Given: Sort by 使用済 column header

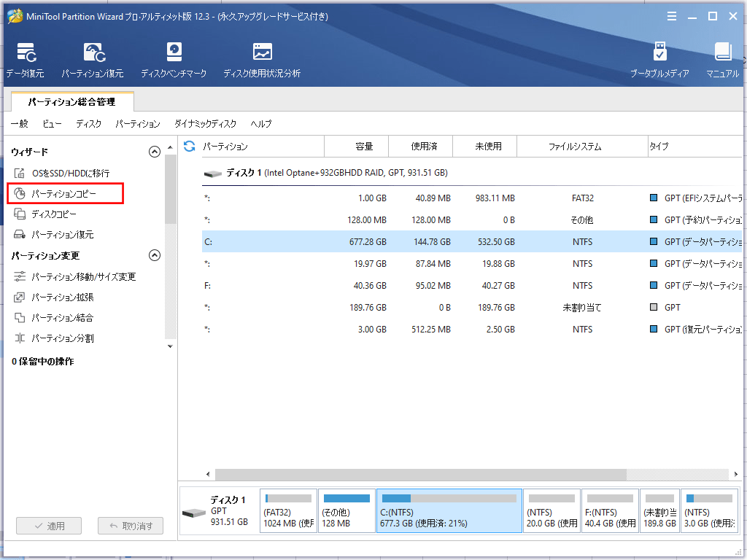Looking at the screenshot, I should pyautogui.click(x=421, y=146).
